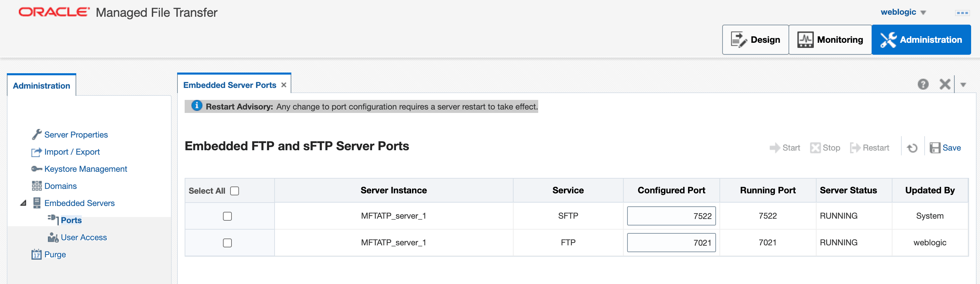Open Keystore Management link
The width and height of the screenshot is (980, 284).
pyautogui.click(x=85, y=169)
